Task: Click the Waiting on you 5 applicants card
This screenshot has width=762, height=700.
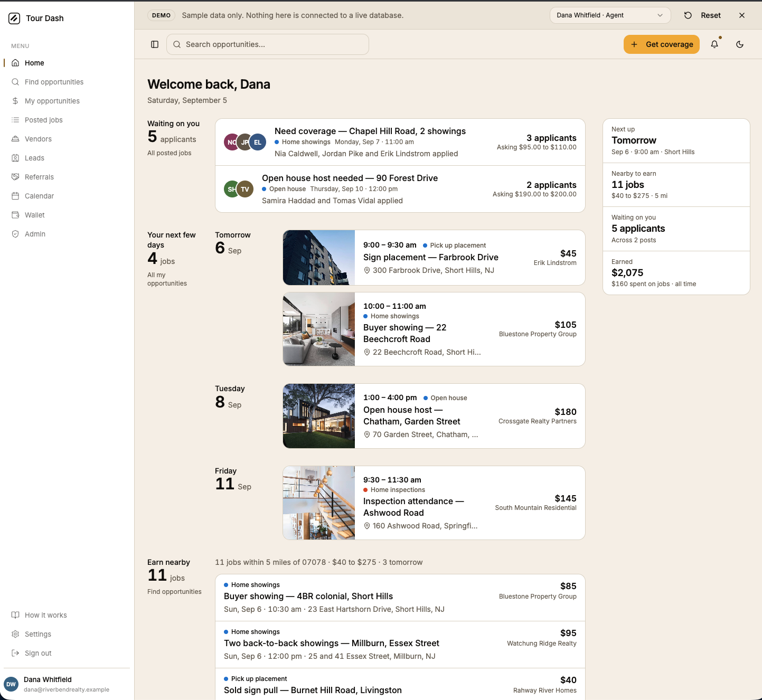Action: point(676,229)
